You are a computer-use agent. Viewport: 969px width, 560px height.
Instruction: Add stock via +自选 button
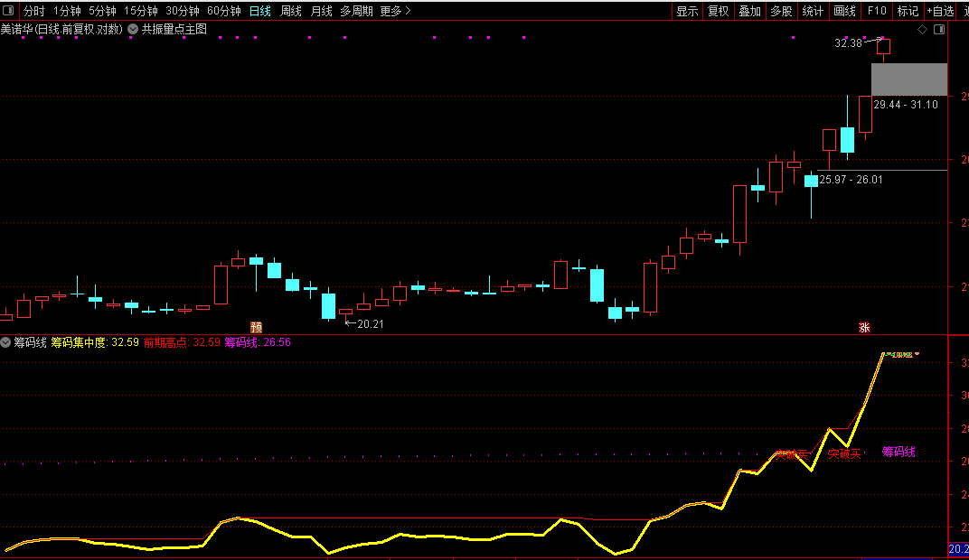941,11
